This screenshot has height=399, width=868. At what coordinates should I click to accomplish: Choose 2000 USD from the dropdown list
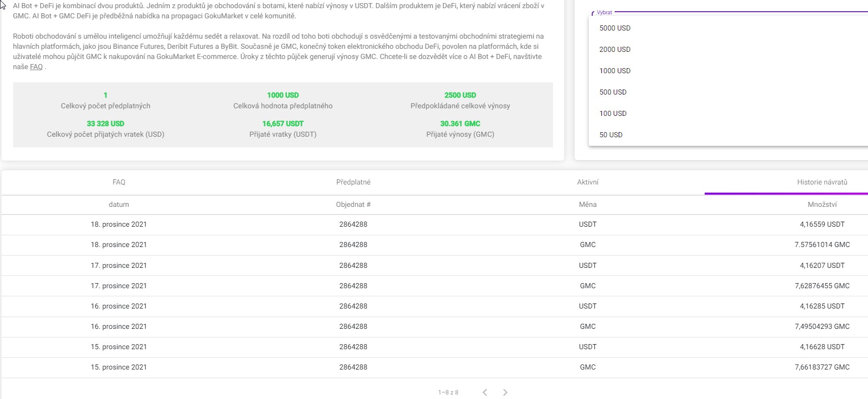tap(615, 49)
